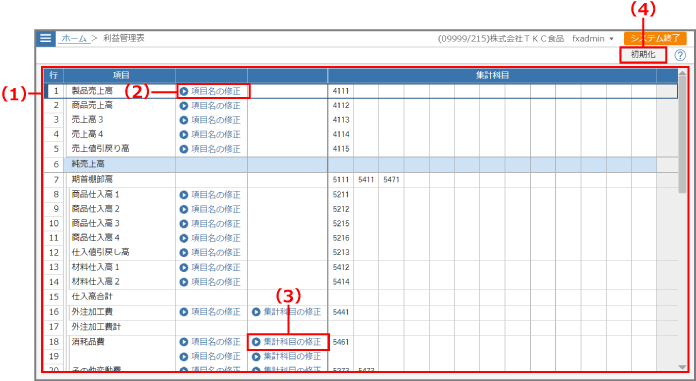Click arrow icon for 外注加工費 集計科目の修正
The width and height of the screenshot is (696, 381).
[256, 312]
